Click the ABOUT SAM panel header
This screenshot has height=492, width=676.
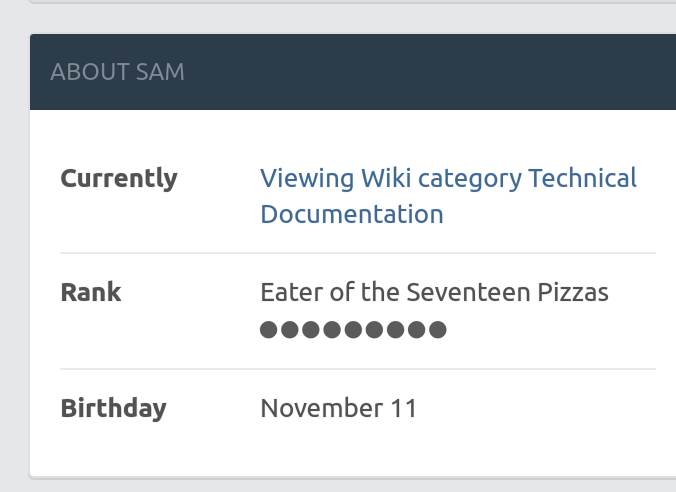click(117, 72)
